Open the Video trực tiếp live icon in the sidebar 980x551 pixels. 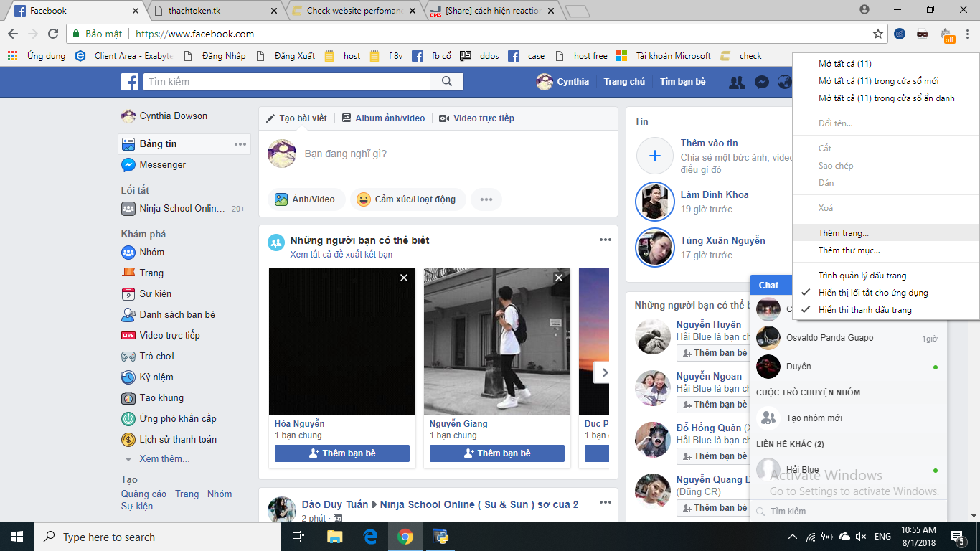(x=128, y=335)
